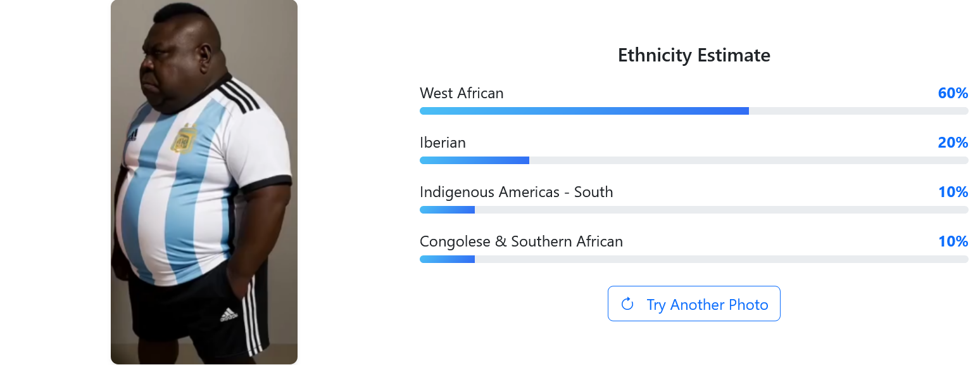This screenshot has width=980, height=365.
Task: Select the Iberian label
Action: 443,143
